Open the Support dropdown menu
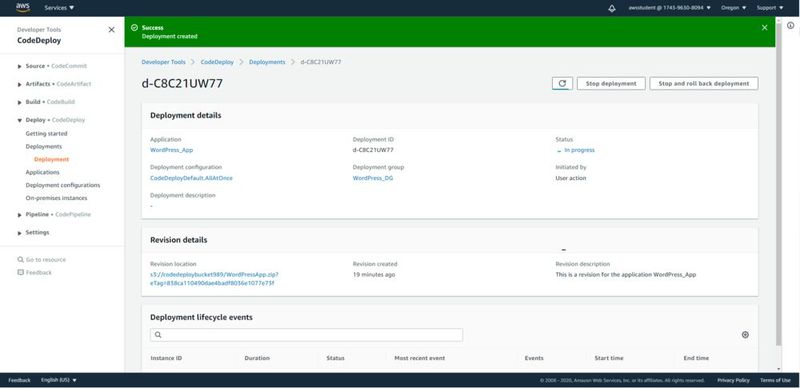 (x=770, y=8)
